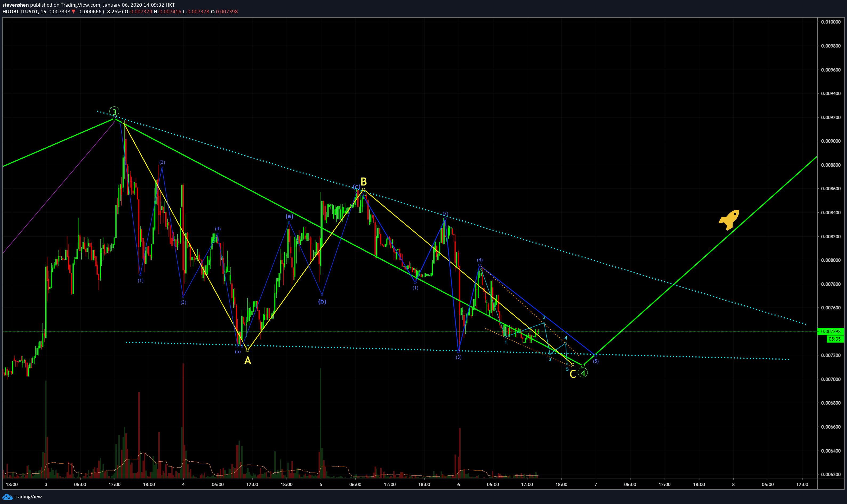
Task: Click the TradingView cloud logo icon
Action: coord(7,497)
